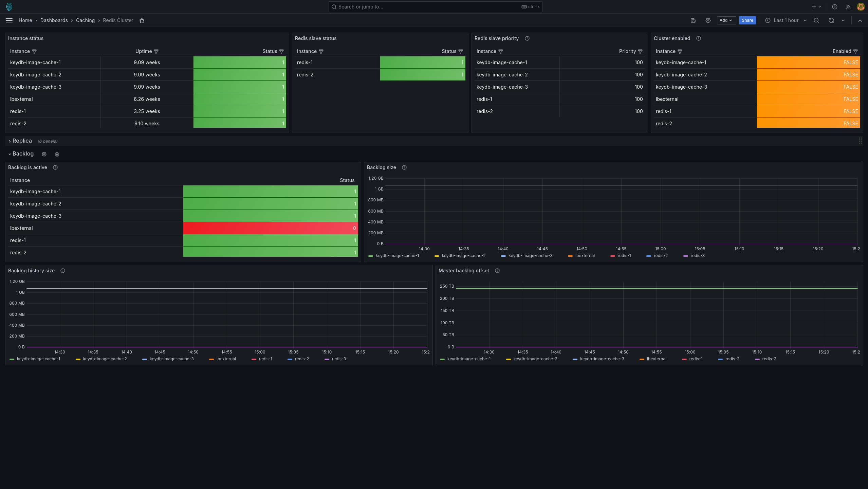
Task: Show the Backlog size panel info icon
Action: (x=404, y=167)
